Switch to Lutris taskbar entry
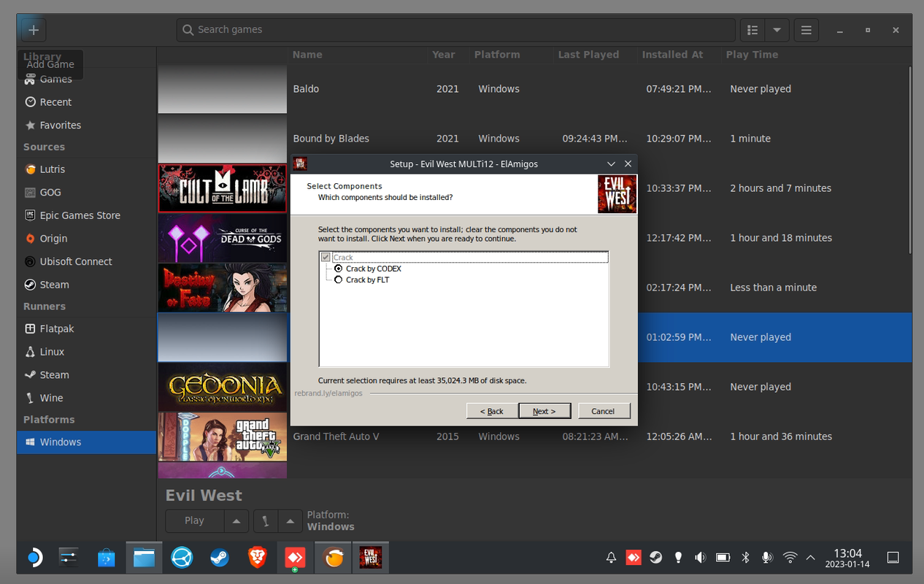 [333, 558]
